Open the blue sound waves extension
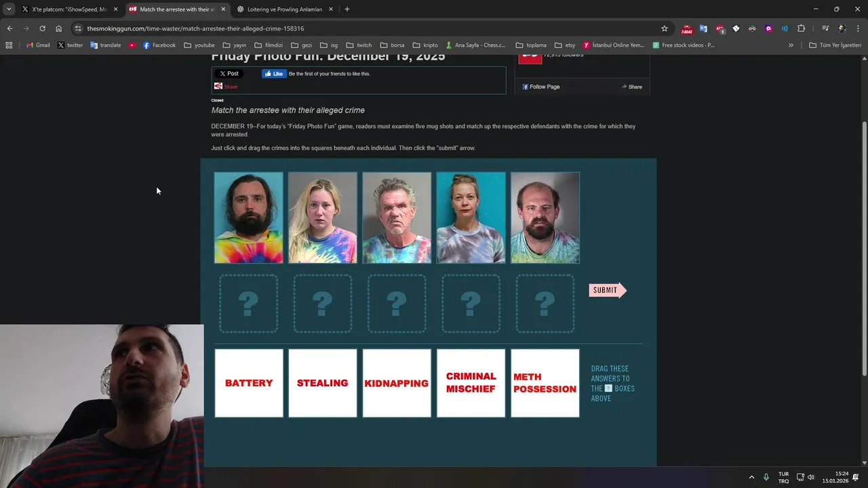868x488 pixels. tap(785, 28)
